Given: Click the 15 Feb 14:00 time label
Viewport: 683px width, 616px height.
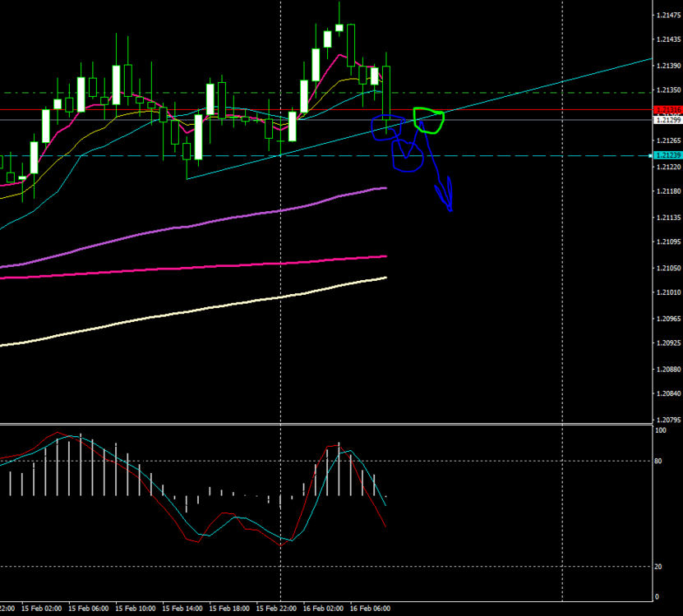Looking at the screenshot, I should 182,609.
